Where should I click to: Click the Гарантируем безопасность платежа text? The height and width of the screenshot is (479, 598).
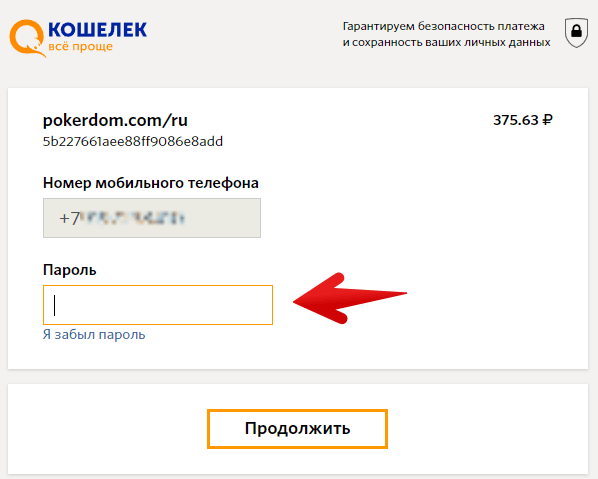tap(444, 26)
